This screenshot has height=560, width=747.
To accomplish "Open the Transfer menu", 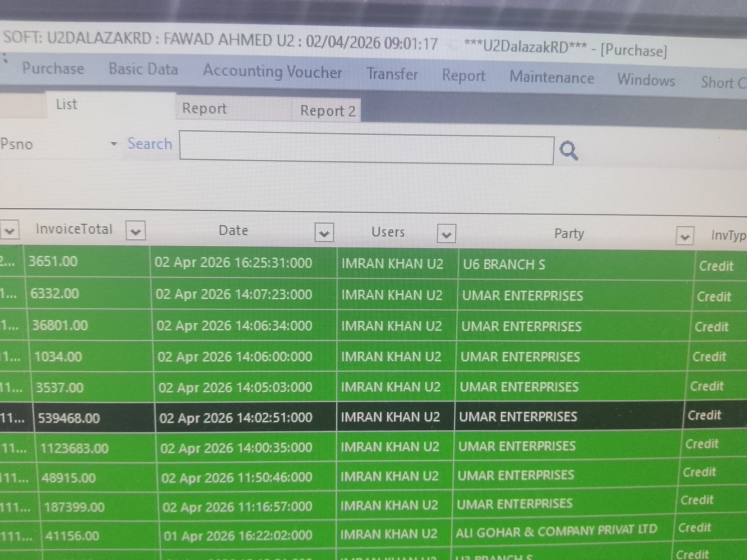I will (x=392, y=74).
